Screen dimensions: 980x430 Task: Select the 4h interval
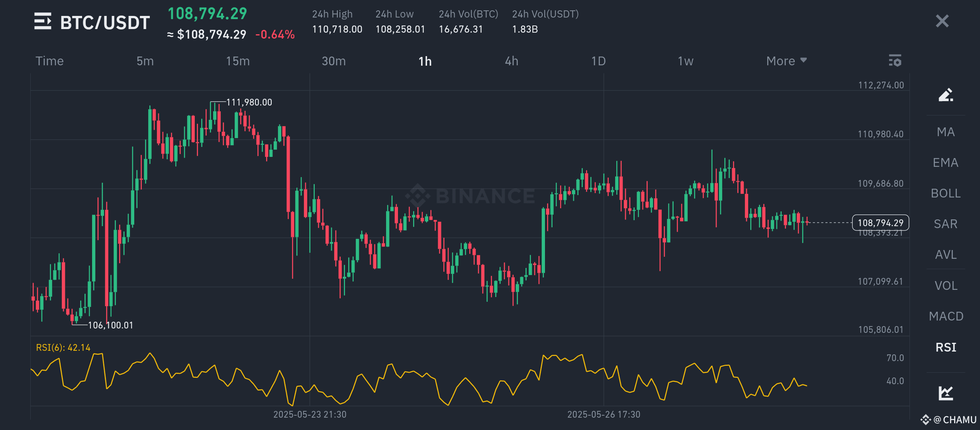tap(512, 61)
